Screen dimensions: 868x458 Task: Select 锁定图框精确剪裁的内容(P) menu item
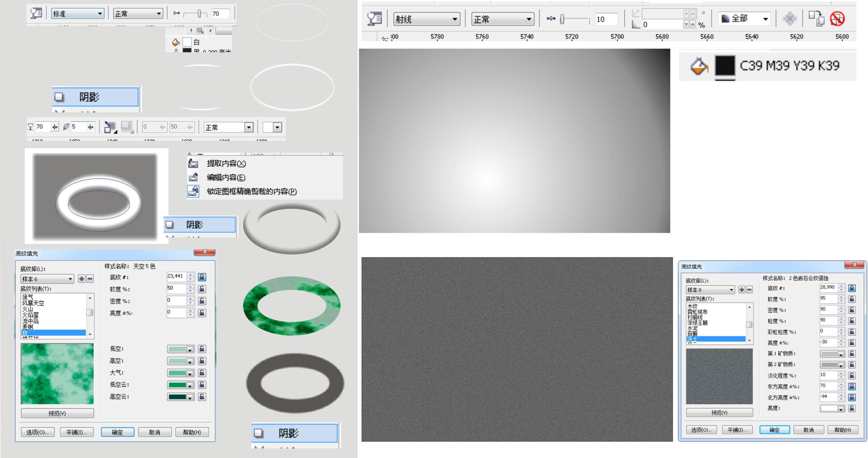tap(251, 191)
